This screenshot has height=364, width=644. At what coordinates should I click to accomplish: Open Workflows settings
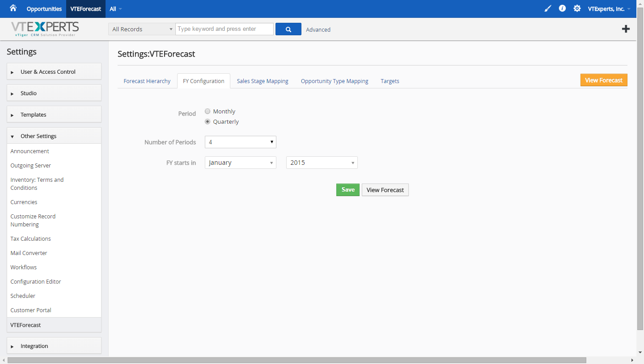24,267
